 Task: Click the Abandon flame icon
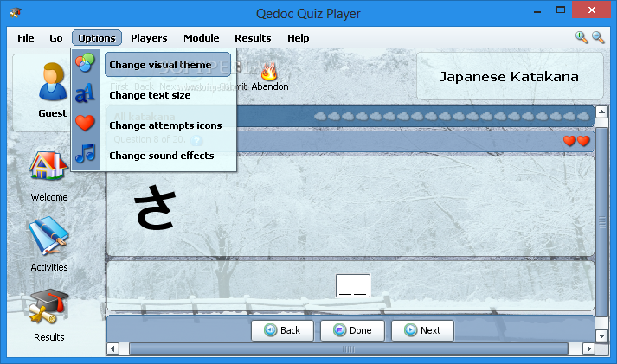(269, 71)
